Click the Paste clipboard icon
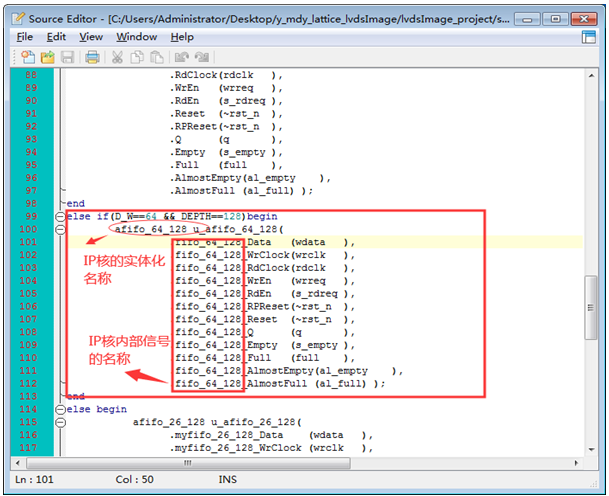Screen dimensions: 609x496 (157, 57)
